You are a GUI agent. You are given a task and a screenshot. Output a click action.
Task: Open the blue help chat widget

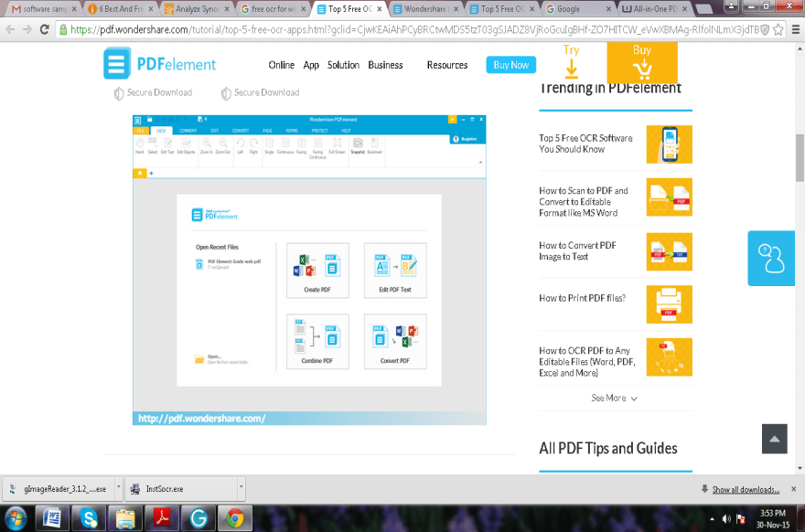tap(771, 258)
